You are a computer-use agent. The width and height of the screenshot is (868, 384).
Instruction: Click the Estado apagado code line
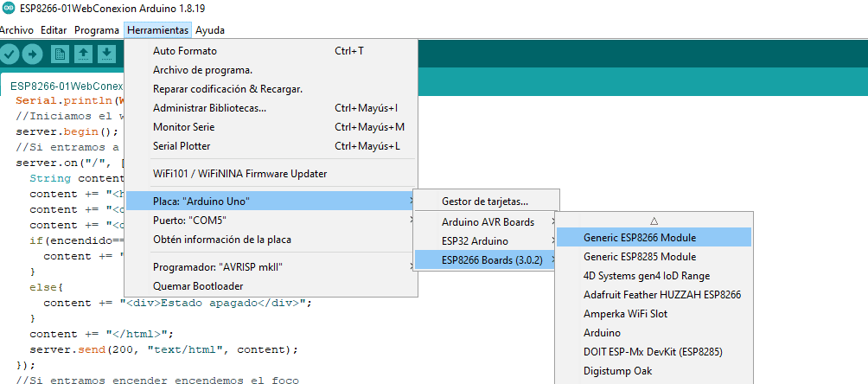pyautogui.click(x=178, y=303)
